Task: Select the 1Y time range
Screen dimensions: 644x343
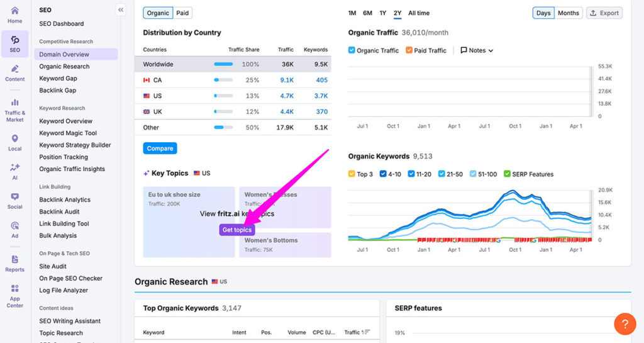Action: tap(382, 13)
